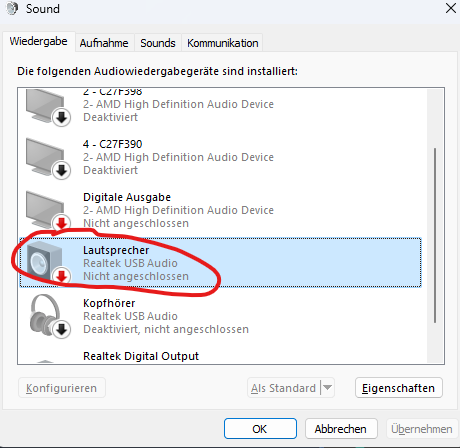Click the Übernehmen button
The width and height of the screenshot is (460, 448).
[422, 429]
